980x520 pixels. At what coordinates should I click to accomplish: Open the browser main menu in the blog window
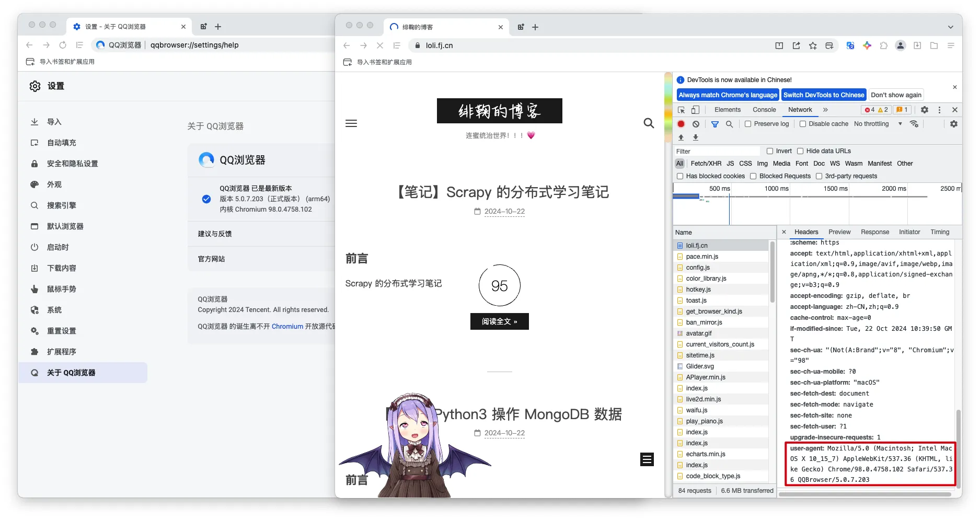pyautogui.click(x=951, y=46)
